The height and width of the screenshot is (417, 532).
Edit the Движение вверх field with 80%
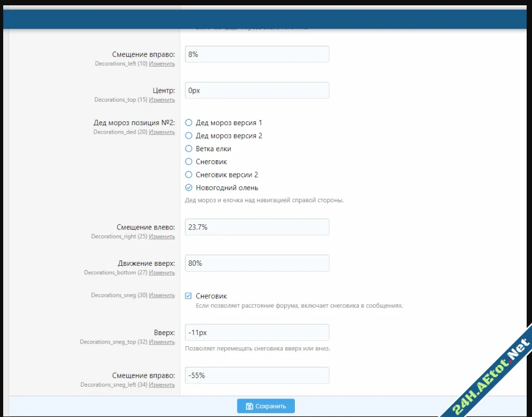click(x=257, y=263)
